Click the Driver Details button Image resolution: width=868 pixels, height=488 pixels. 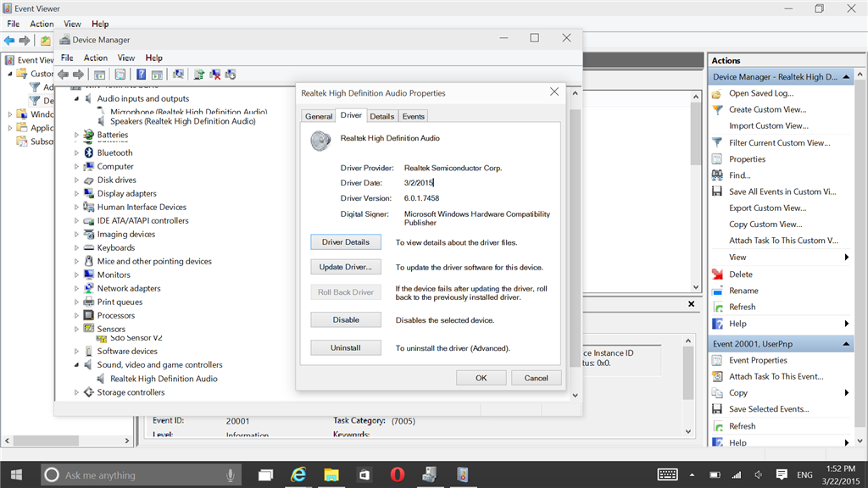click(346, 241)
